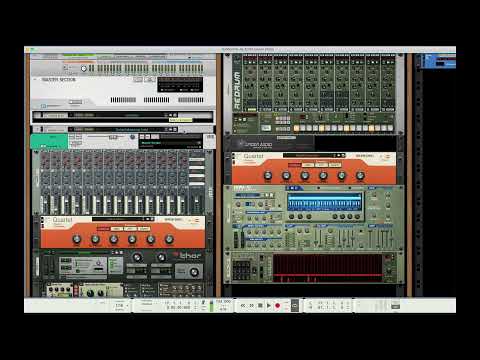Collapse the Master Section device with its fold arrow
Screen dimensions: 480x360
[35, 80]
